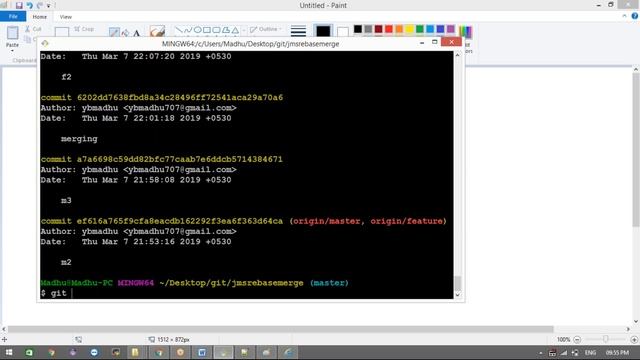Click the zoom out minus button
Viewport: 640px width, 360px height.
point(577,340)
